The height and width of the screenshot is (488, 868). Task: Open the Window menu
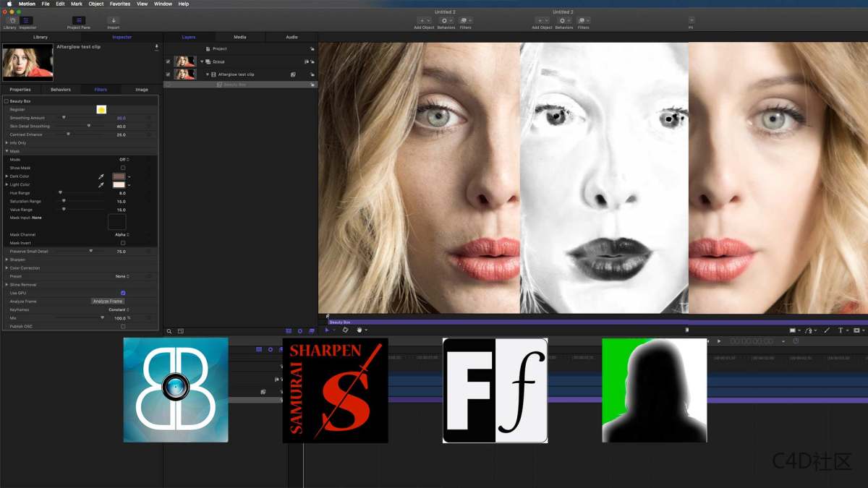click(163, 3)
